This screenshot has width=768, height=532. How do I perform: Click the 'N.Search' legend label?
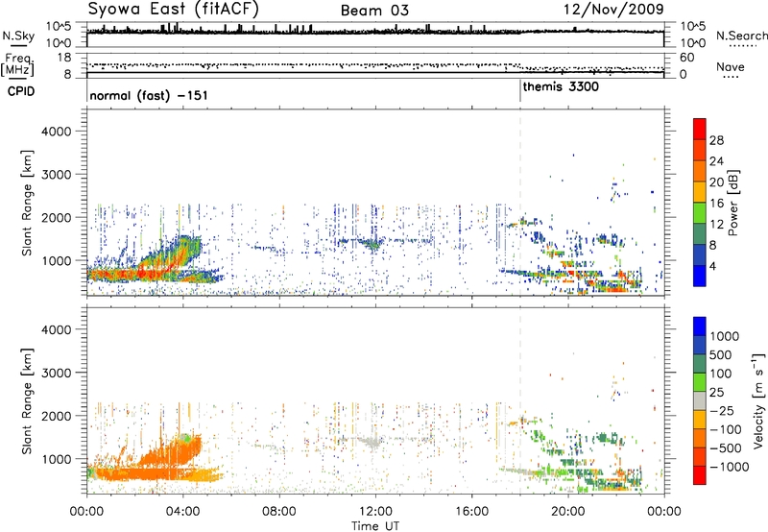point(742,36)
